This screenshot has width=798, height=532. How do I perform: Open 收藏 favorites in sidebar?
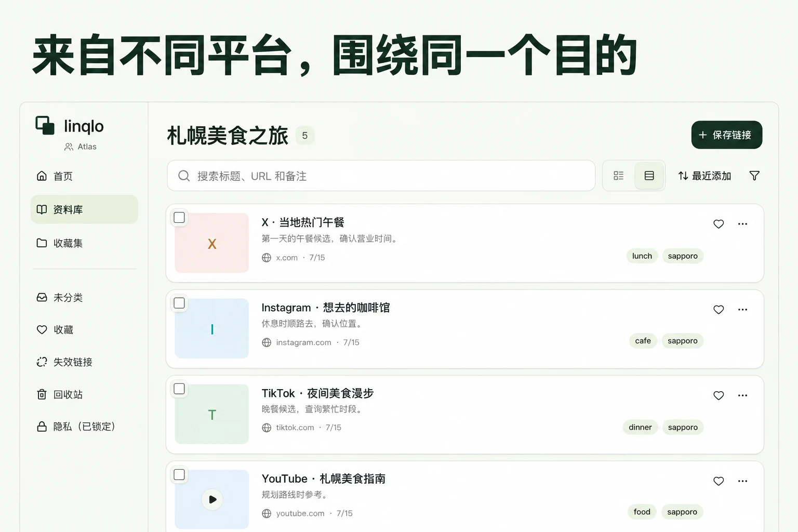click(x=84, y=329)
